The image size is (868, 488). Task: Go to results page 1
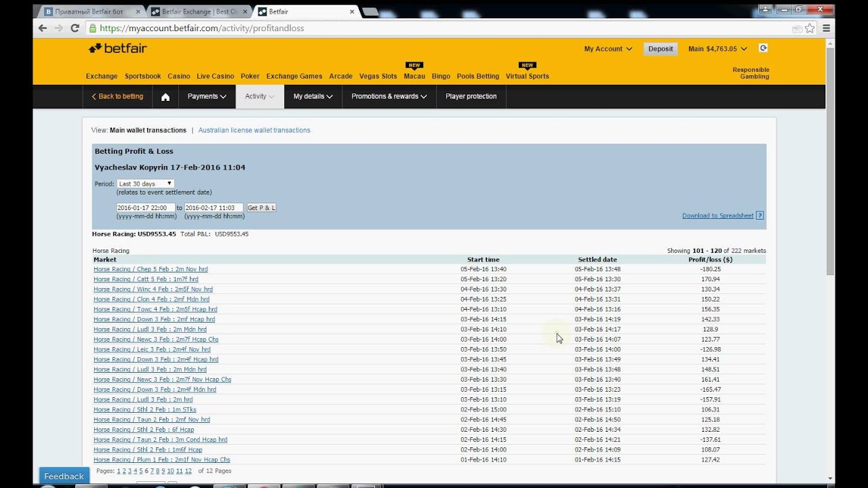coord(119,471)
